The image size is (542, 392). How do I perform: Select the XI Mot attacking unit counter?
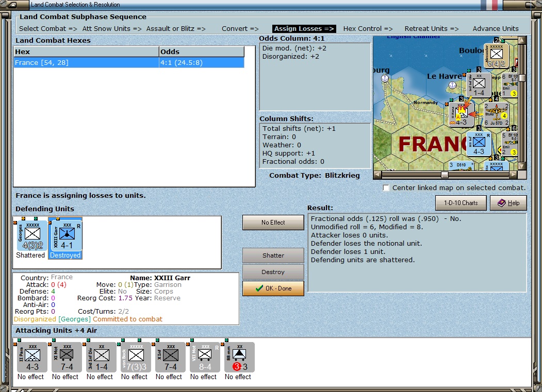[67, 356]
